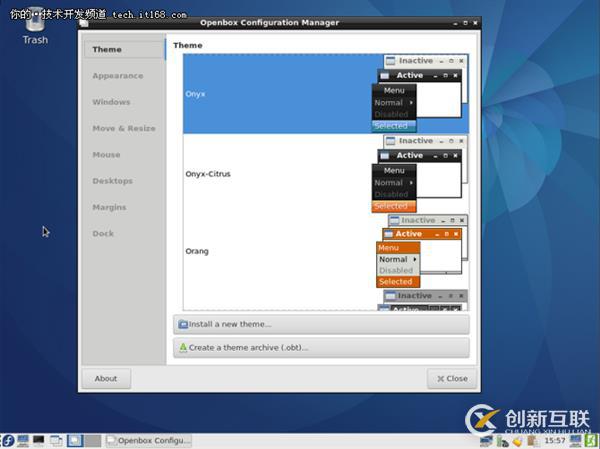Close window via title bar X
The width and height of the screenshot is (600, 449).
pos(475,23)
